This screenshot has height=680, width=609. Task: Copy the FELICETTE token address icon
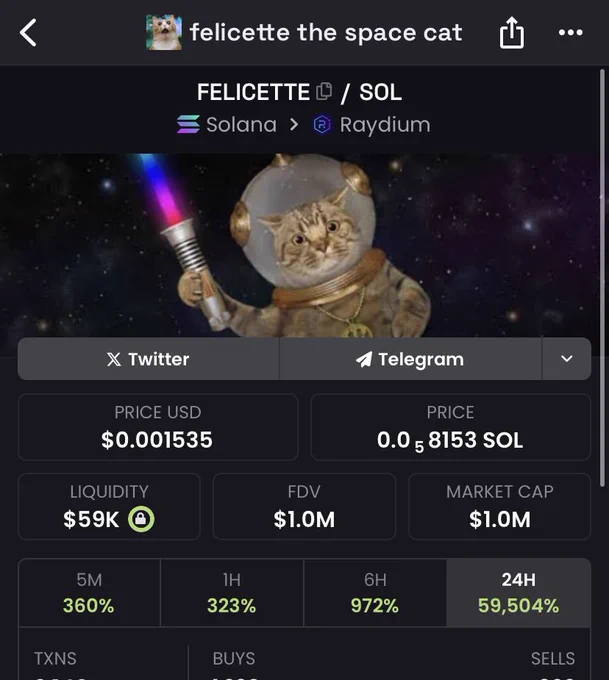tap(324, 91)
